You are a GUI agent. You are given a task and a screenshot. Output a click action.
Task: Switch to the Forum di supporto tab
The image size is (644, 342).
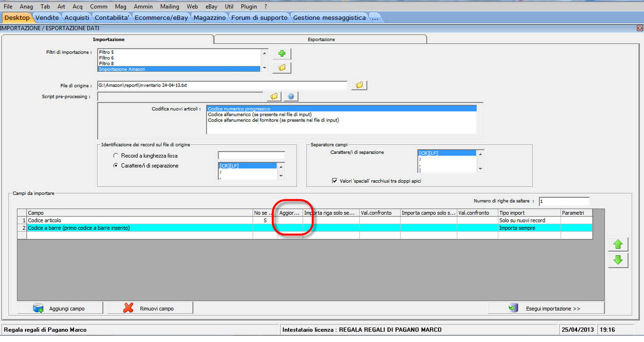[259, 18]
